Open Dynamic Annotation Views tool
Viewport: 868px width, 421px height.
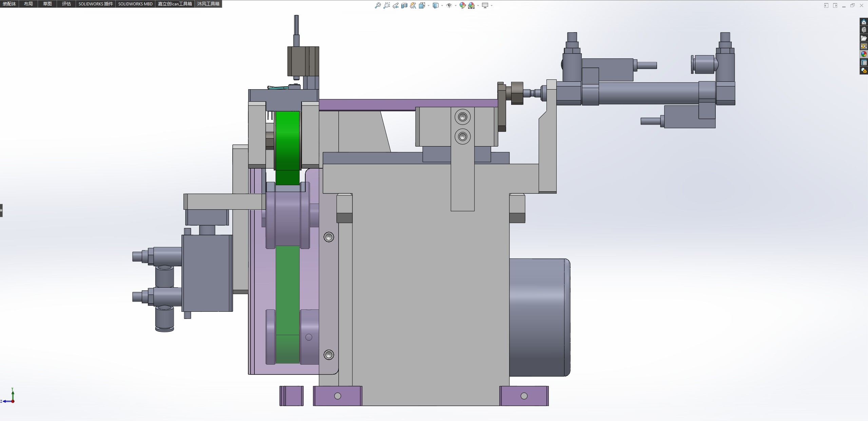(x=413, y=5)
